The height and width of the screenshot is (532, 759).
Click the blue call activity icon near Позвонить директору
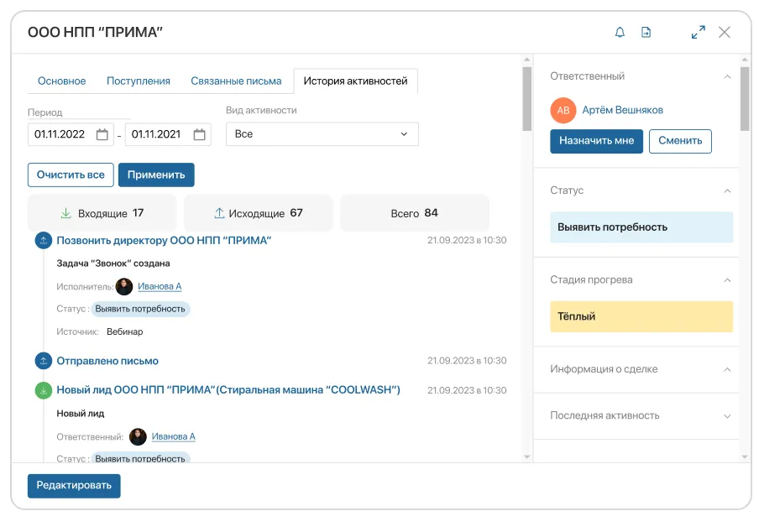coord(43,240)
